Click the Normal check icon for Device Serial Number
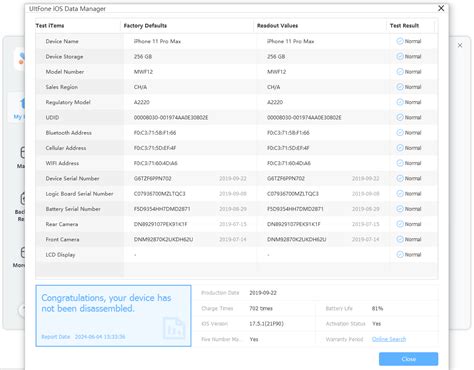Image resolution: width=474 pixels, height=370 pixels. click(400, 178)
